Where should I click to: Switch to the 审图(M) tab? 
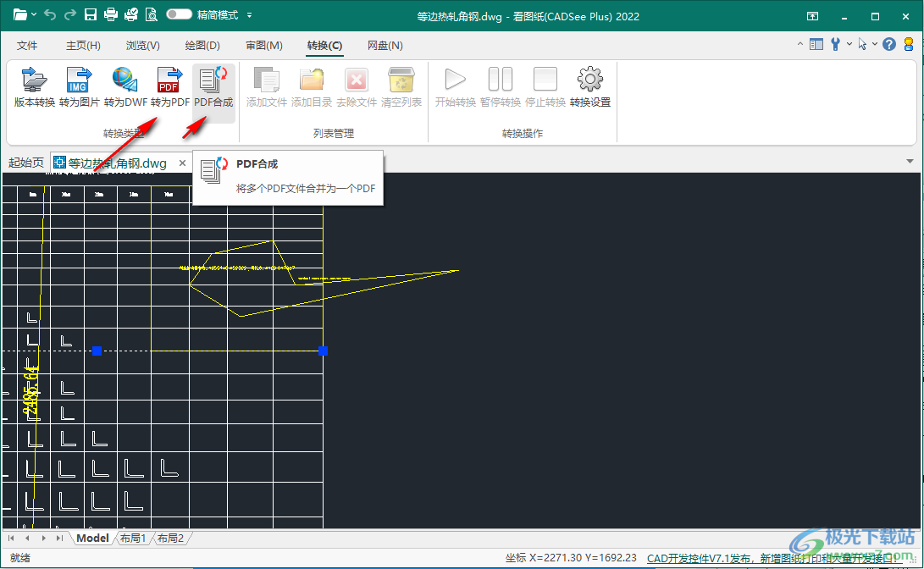click(x=264, y=46)
